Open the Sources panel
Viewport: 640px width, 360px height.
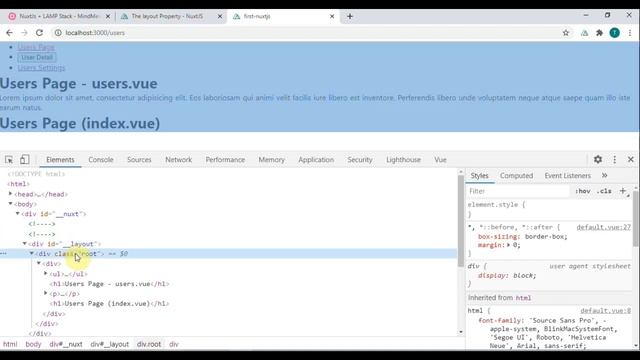[139, 160]
